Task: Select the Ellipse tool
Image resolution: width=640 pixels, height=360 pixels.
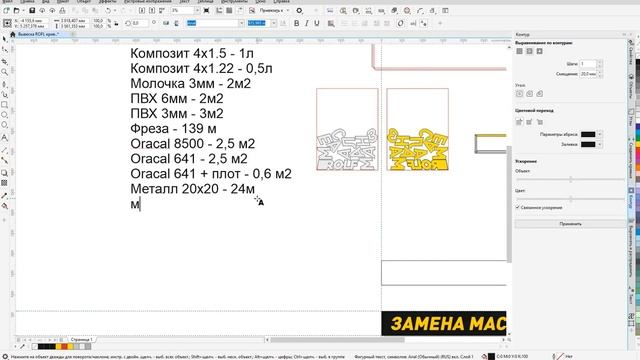Action: point(4,115)
